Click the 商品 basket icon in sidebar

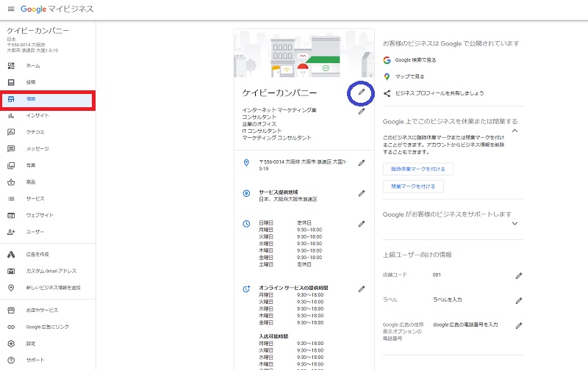pyautogui.click(x=11, y=182)
